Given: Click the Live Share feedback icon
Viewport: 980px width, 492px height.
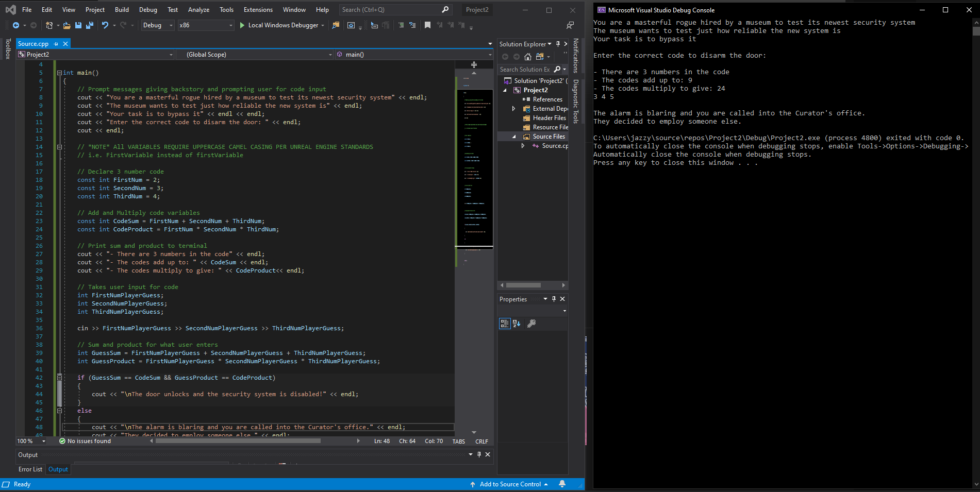Looking at the screenshot, I should tap(570, 25).
